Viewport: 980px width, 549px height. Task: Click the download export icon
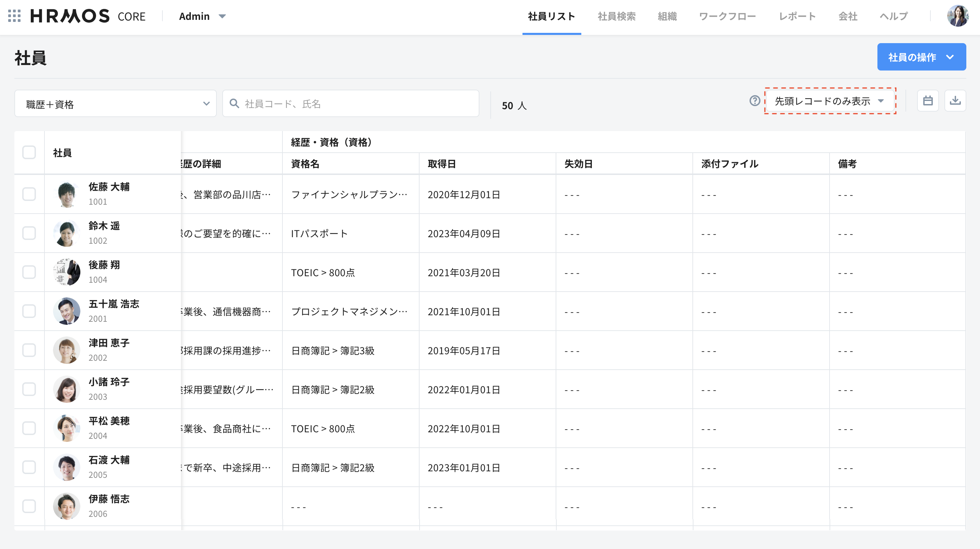(955, 101)
